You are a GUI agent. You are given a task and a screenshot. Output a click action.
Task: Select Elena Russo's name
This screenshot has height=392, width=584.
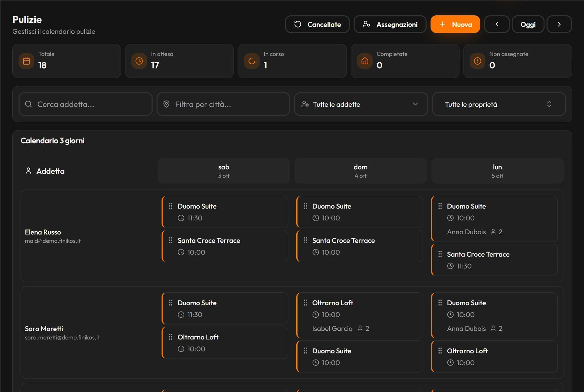(43, 232)
